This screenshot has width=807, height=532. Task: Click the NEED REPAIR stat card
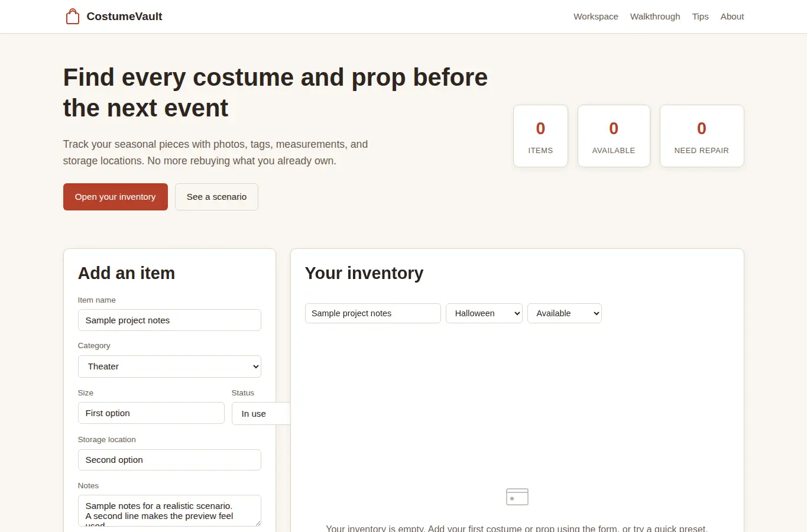pyautogui.click(x=702, y=136)
